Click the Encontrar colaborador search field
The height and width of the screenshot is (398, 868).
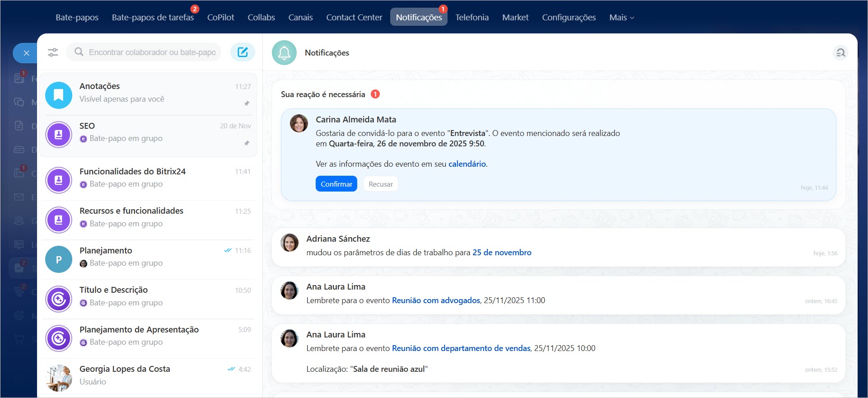coord(152,52)
